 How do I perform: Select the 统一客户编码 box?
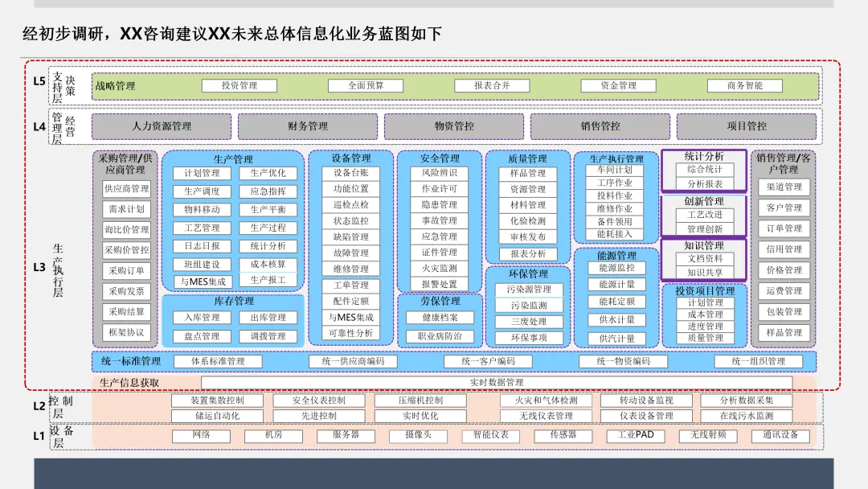click(x=489, y=362)
